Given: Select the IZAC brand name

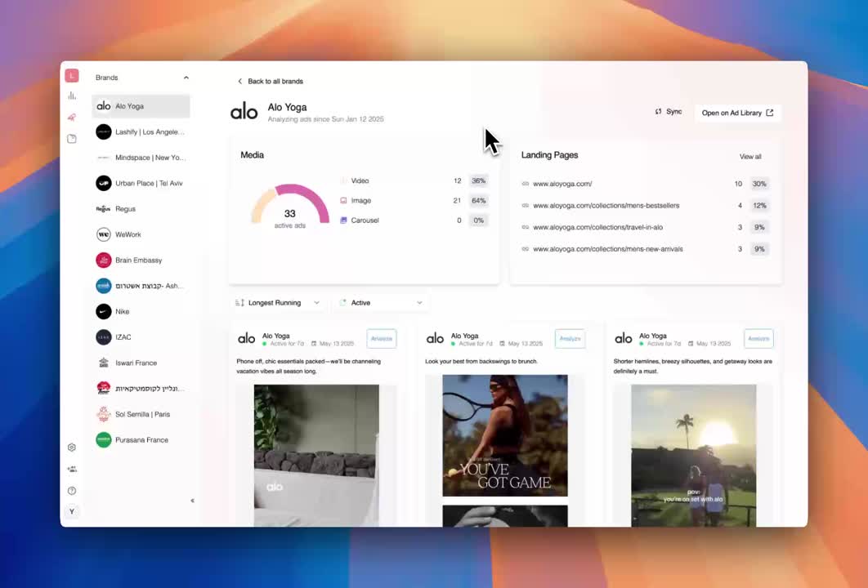Looking at the screenshot, I should coord(123,336).
